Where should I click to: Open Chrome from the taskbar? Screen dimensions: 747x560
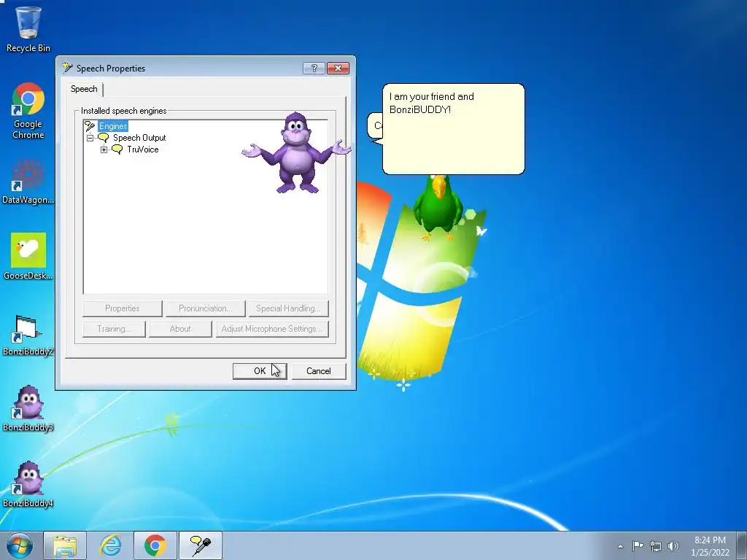click(x=155, y=545)
